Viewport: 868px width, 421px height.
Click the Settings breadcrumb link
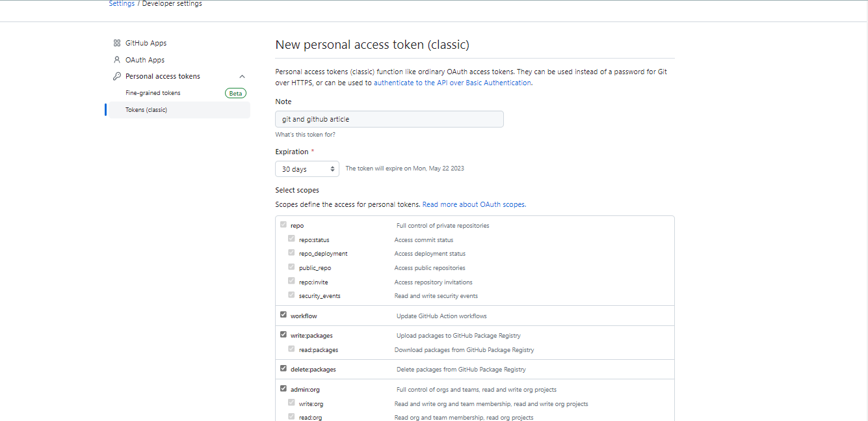pos(122,4)
